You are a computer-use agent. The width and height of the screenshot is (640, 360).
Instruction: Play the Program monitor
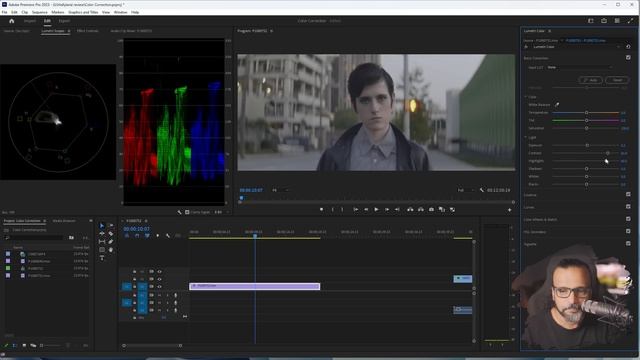point(376,209)
